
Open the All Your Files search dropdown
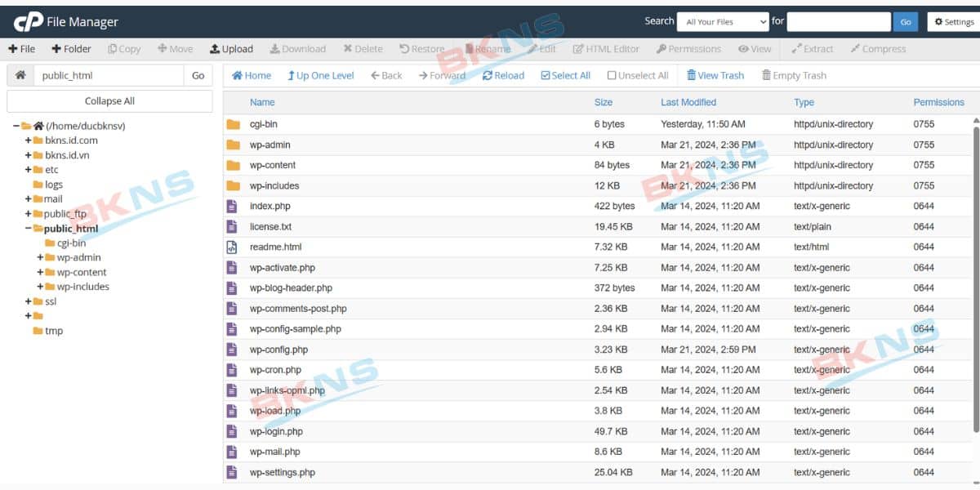tap(725, 22)
